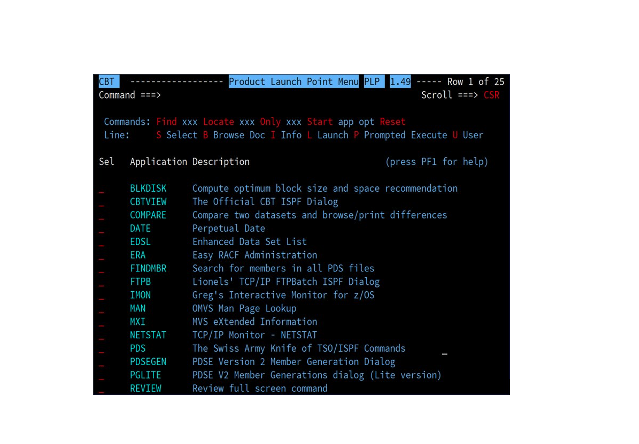Click the Product Launch Point Menu title
The image size is (639, 444).
pyautogui.click(x=294, y=82)
